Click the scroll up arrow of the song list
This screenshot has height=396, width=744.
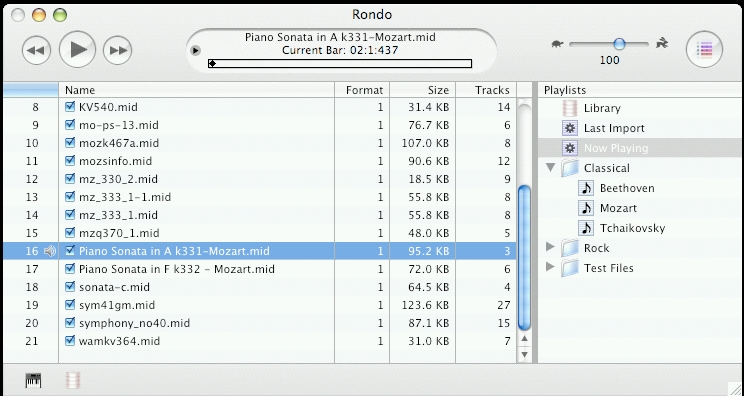(524, 339)
